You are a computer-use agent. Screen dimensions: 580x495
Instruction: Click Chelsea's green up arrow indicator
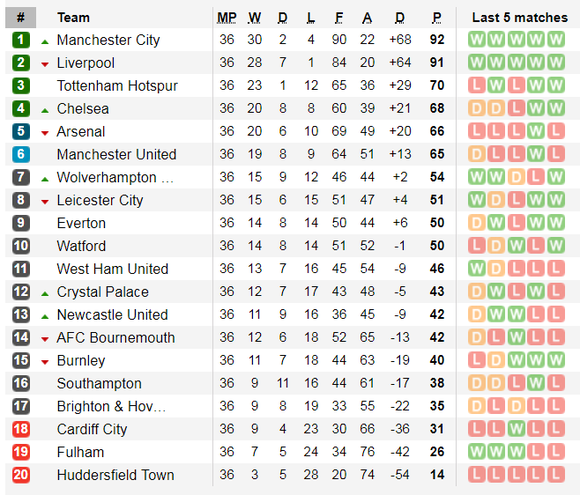click(45, 110)
